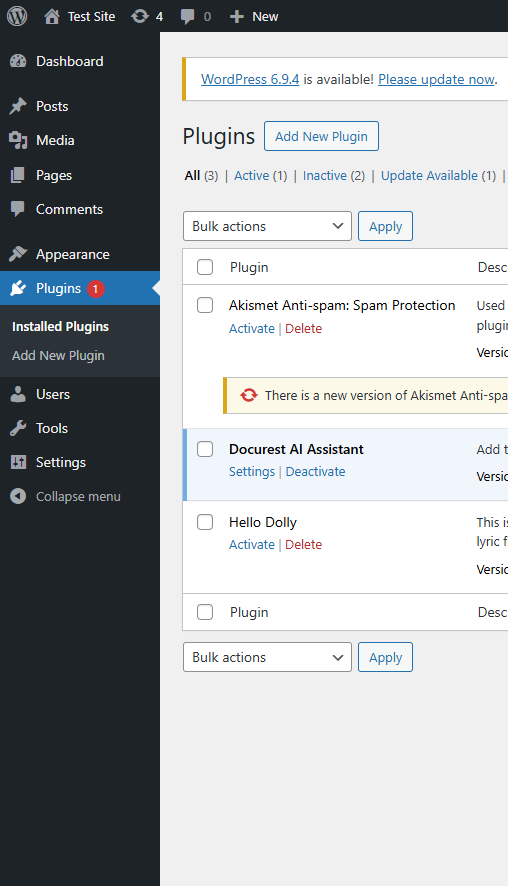Click the Settings sliders icon
508x886 pixels.
click(x=18, y=462)
